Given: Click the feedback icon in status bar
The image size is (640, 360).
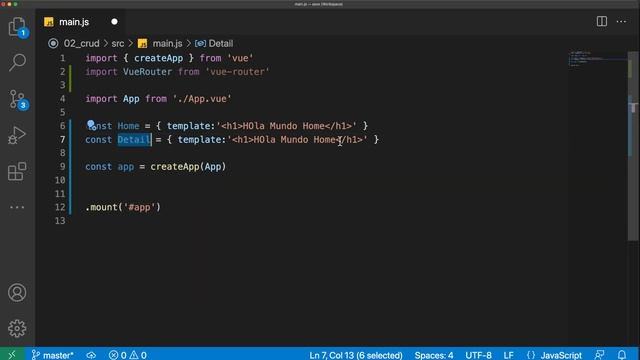Looking at the screenshot, I should [600, 355].
